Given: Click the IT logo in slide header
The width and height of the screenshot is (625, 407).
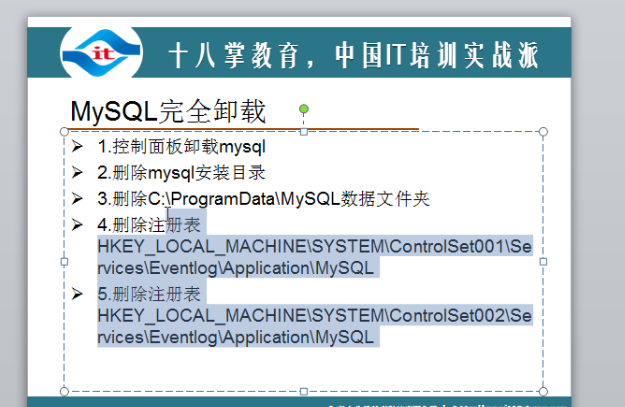Looking at the screenshot, I should pos(101,53).
